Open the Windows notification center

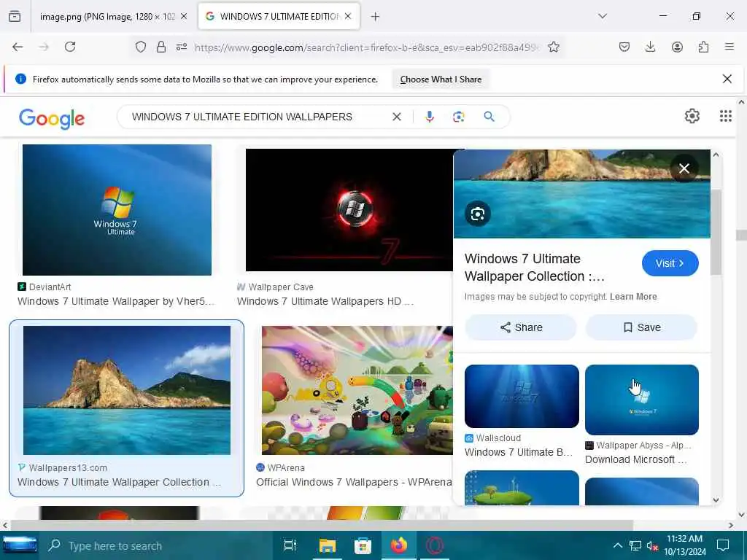tap(723, 545)
